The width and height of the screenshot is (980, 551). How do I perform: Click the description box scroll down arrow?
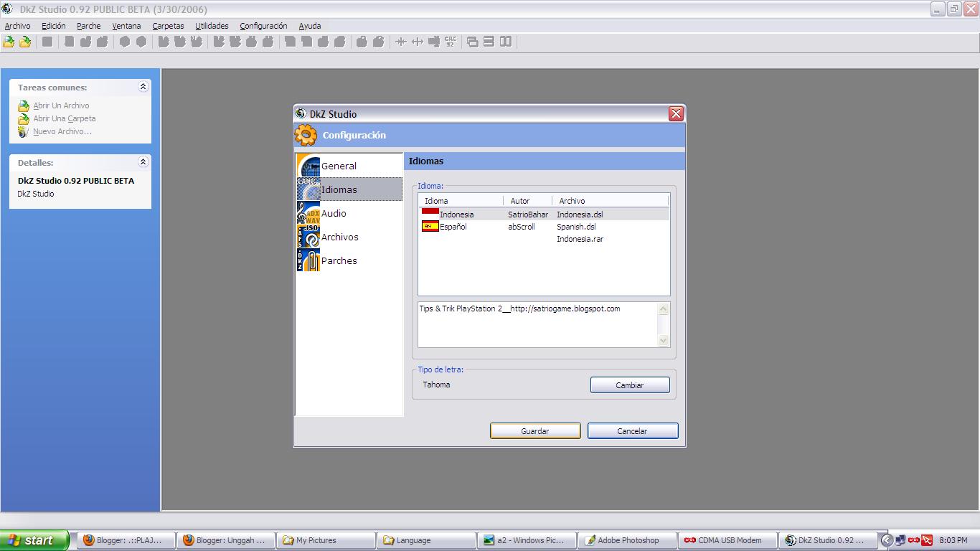pyautogui.click(x=663, y=341)
